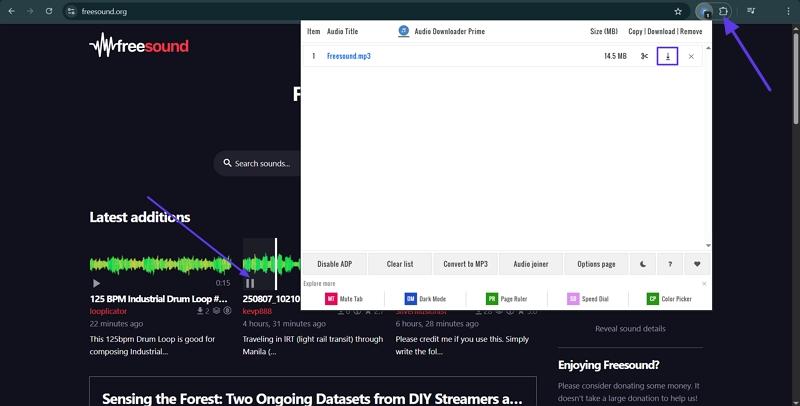This screenshot has height=406, width=800.
Task: Open user looplicator profile
Action: tap(108, 311)
